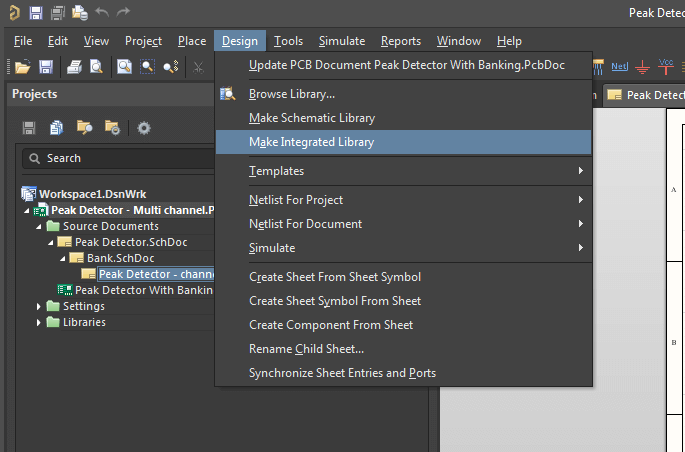Click the Open document folder icon
685x452 pixels.
21,67
